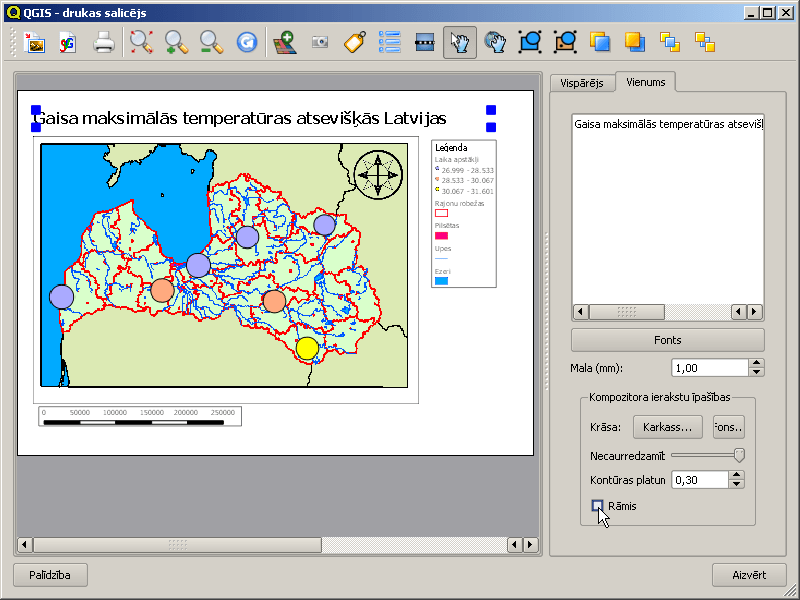
Task: Decrease Kontūras platums with down arrow
Action: click(x=736, y=484)
